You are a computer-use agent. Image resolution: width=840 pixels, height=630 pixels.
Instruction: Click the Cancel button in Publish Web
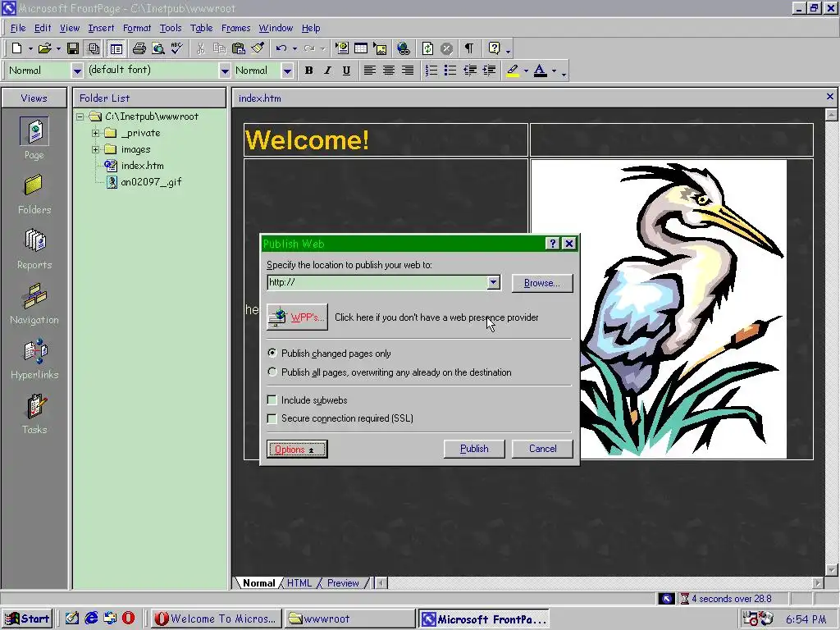543,449
